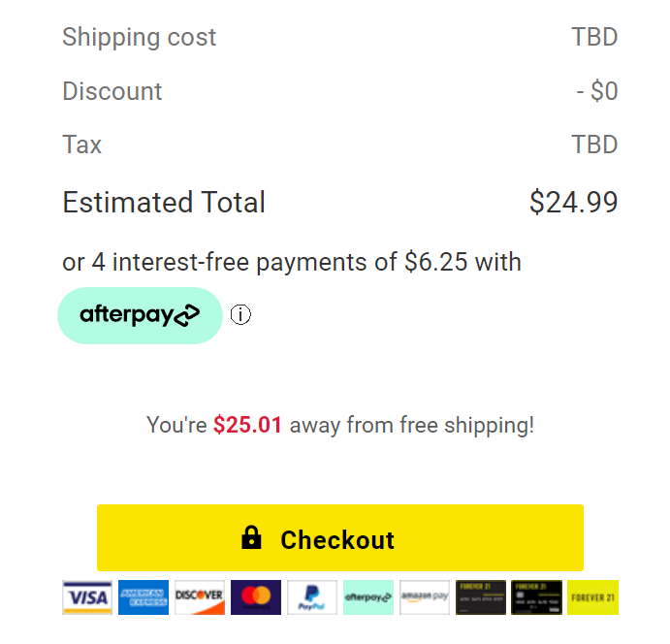Click the Amazon Pay icon
The image size is (670, 644).
click(x=425, y=597)
